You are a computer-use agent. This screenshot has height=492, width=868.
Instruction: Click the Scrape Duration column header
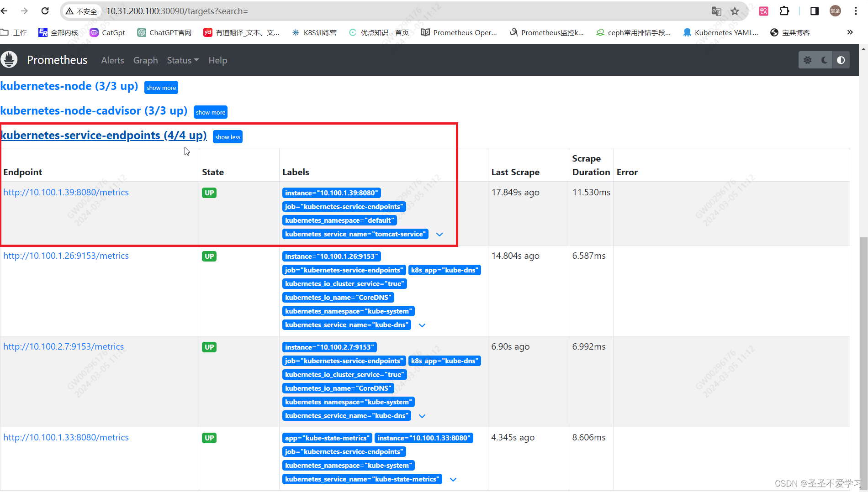point(591,165)
